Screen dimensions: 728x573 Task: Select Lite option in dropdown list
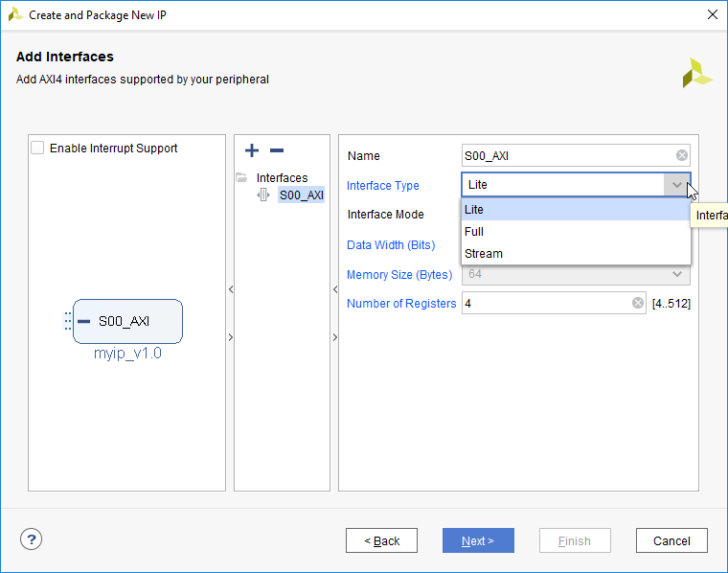[x=474, y=209]
